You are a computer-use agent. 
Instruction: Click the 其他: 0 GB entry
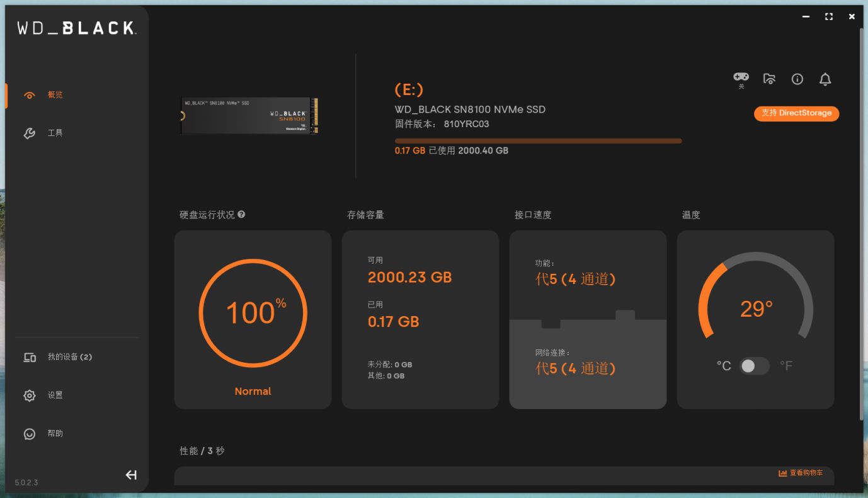tap(386, 376)
